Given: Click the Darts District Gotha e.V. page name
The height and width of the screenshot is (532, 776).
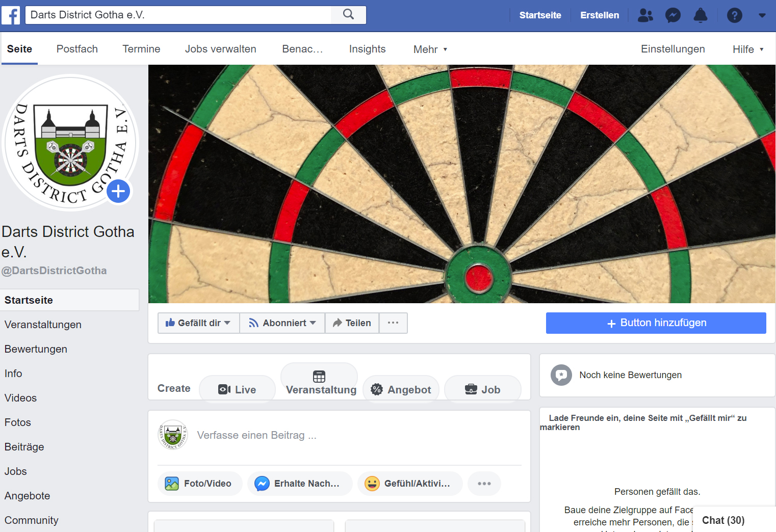Looking at the screenshot, I should click(x=68, y=242).
